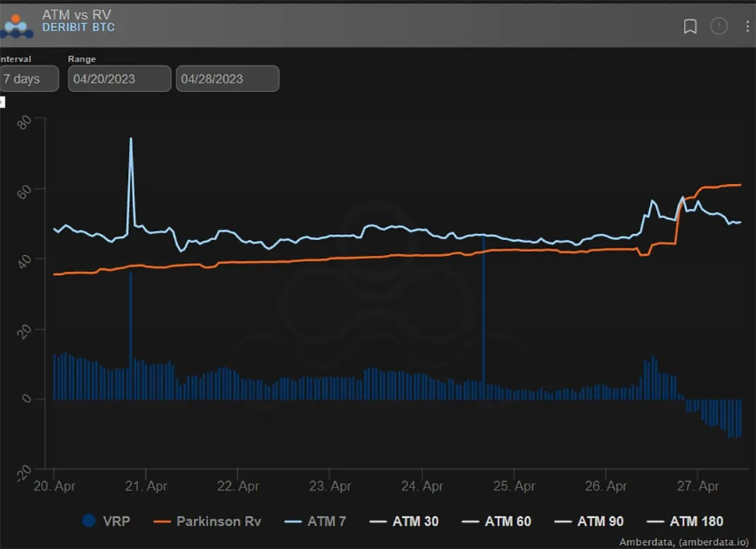Click the 60 y-axis label
This screenshot has height=549, width=756.
click(23, 192)
